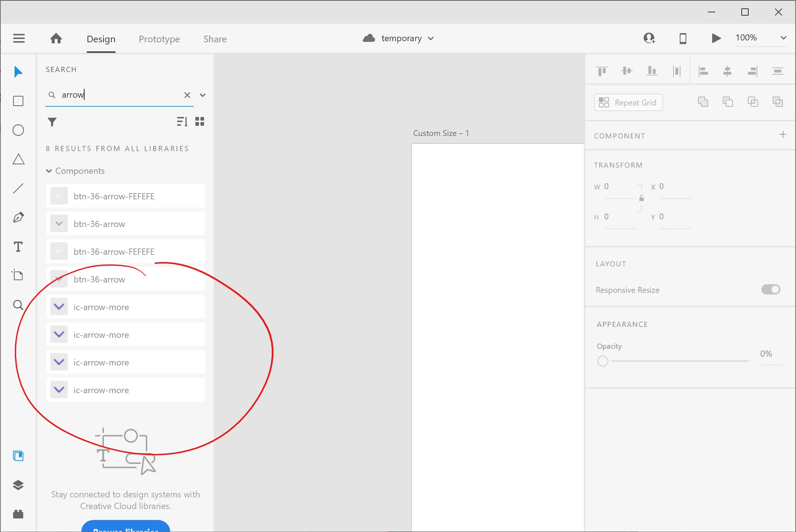796x532 pixels.
Task: Open the Layers panel icon
Action: (18, 485)
